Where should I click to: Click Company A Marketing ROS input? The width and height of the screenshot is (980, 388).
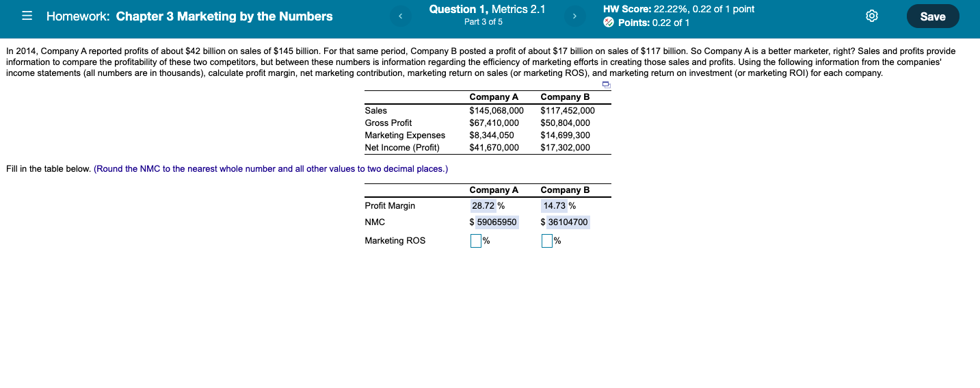(475, 241)
